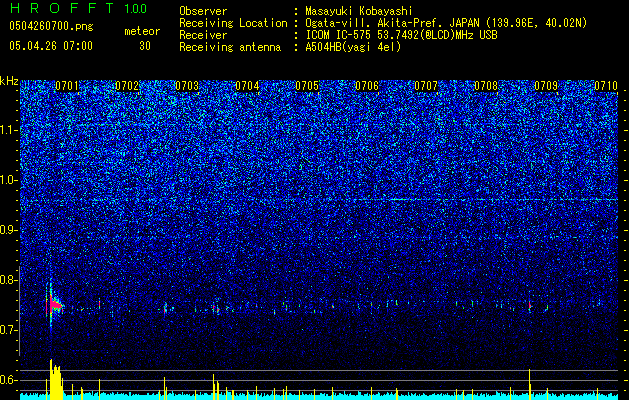Click the 0705 time marker

[307, 86]
